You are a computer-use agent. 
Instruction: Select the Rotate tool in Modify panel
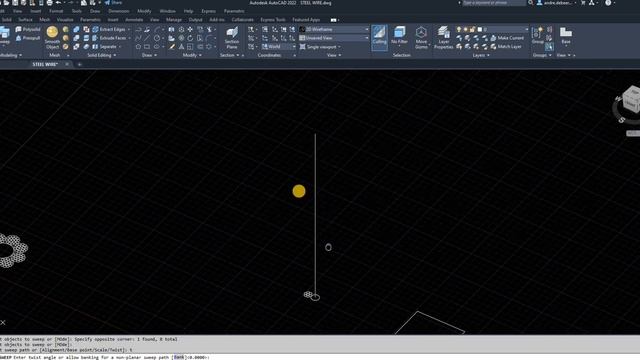click(190, 38)
